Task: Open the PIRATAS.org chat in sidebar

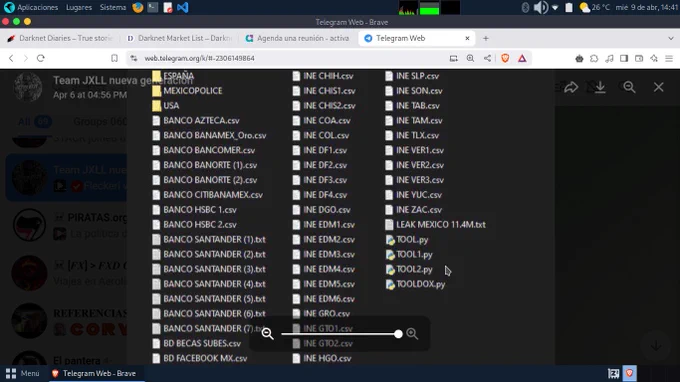Action: pos(67,225)
